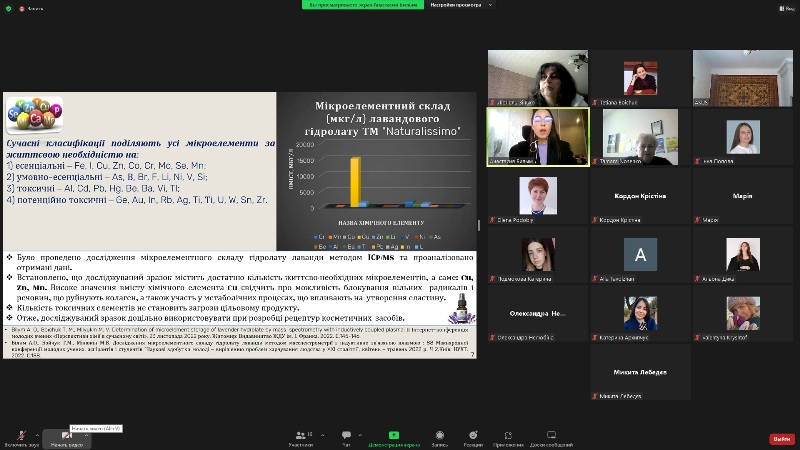
Task: Expand the arrow next to Chat
Action: click(360, 435)
